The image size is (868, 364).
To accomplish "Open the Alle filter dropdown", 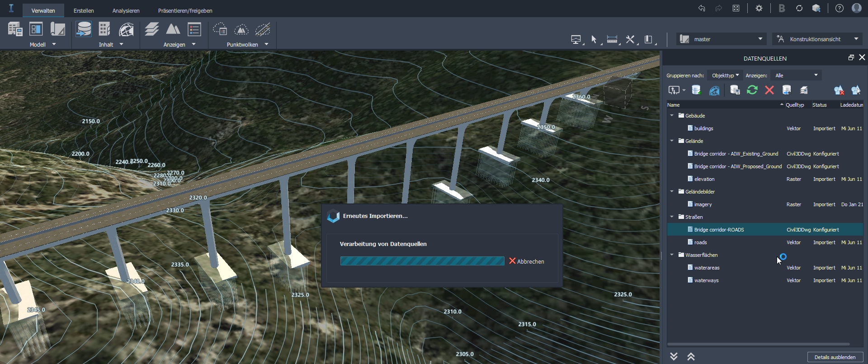I will [796, 75].
